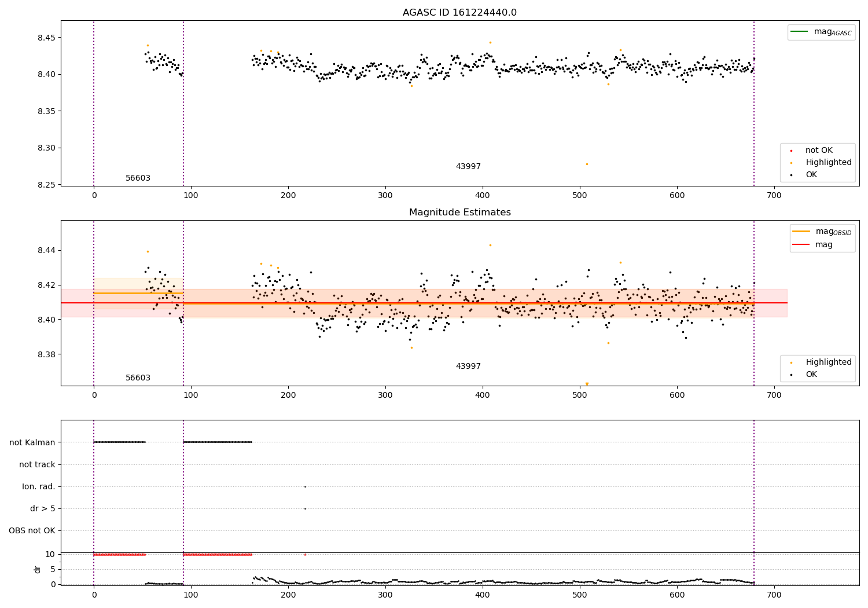Screen dimensions: 868x608
Task: Click the '5' tick label on dr axis
Action: (x=53, y=569)
